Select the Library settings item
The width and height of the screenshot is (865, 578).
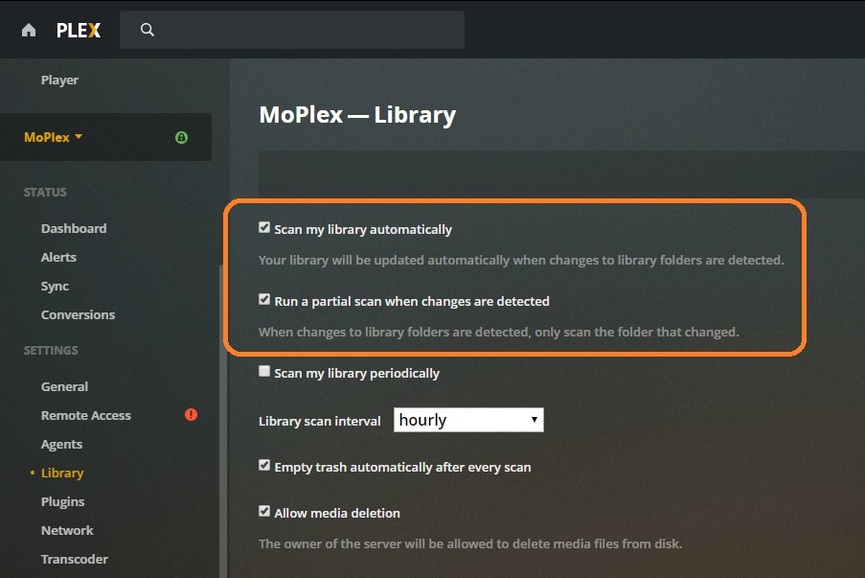click(x=62, y=473)
